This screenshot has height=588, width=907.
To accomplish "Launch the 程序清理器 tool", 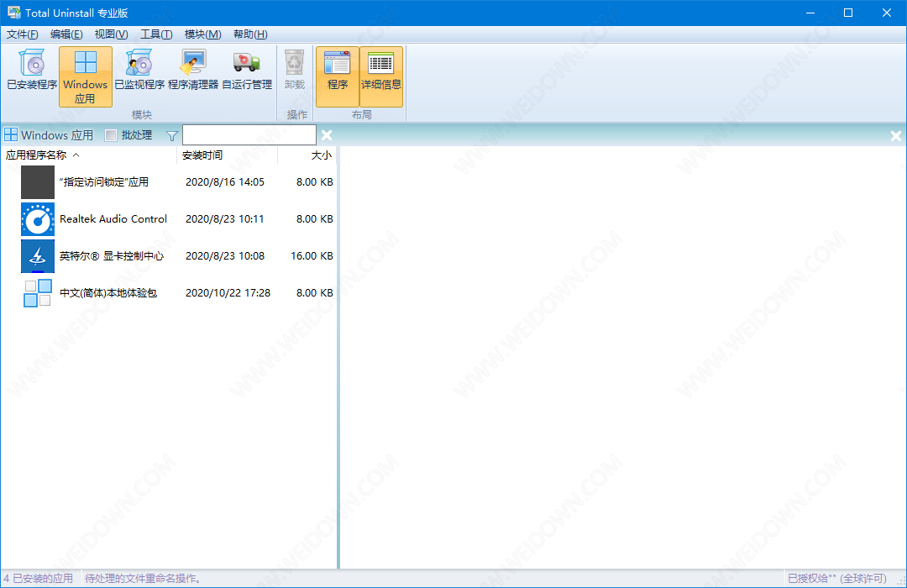I will click(193, 70).
